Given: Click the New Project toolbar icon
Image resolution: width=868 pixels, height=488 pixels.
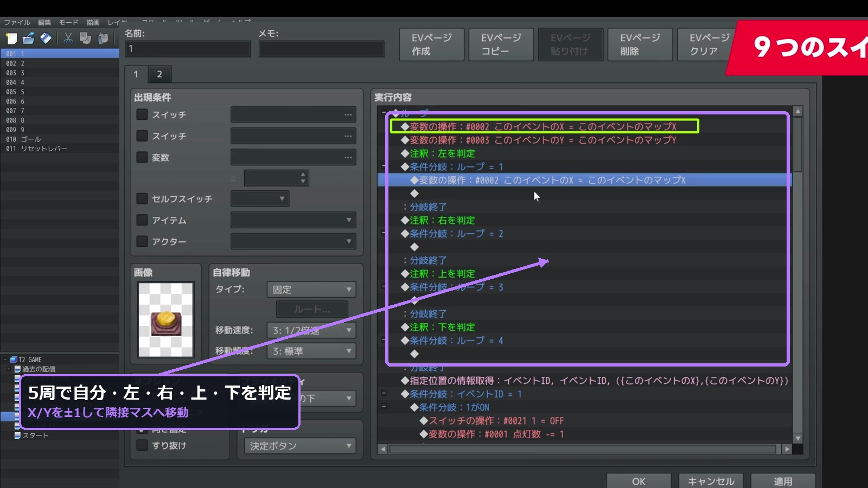Looking at the screenshot, I should point(11,38).
